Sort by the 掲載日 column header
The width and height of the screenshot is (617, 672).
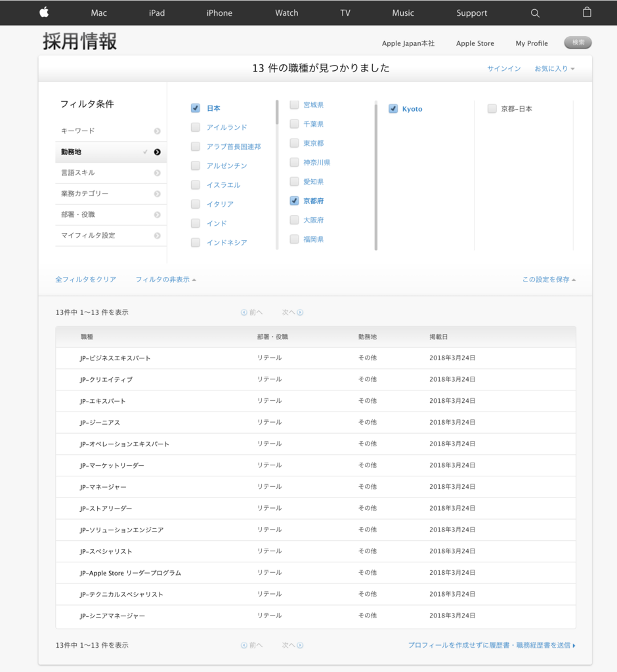tap(438, 337)
